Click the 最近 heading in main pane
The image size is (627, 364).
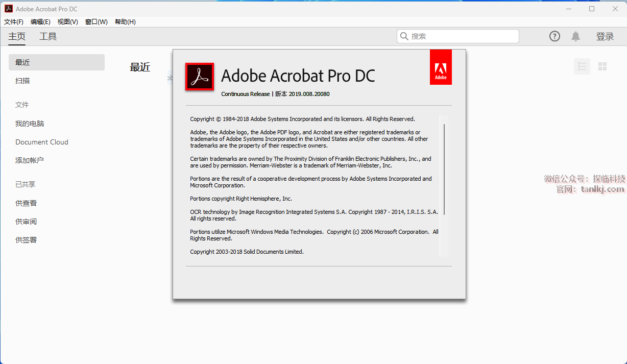tap(140, 67)
